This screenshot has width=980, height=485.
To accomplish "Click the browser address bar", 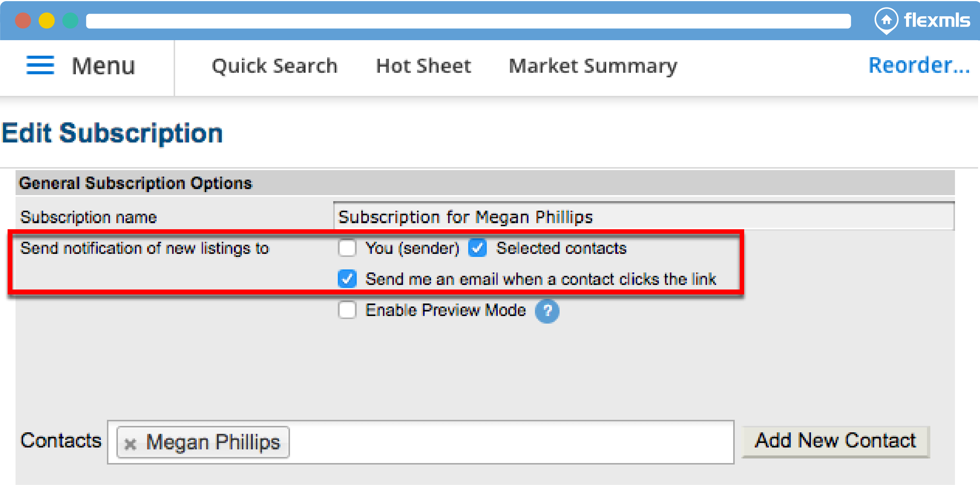I will (x=468, y=21).
